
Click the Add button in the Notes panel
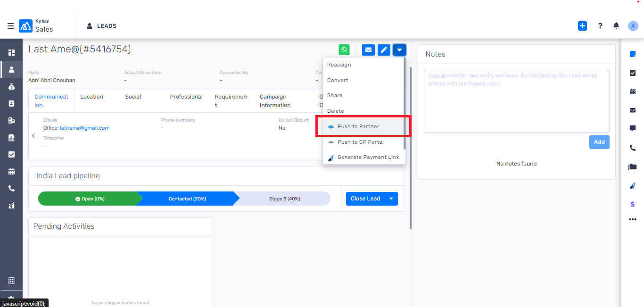click(x=599, y=141)
